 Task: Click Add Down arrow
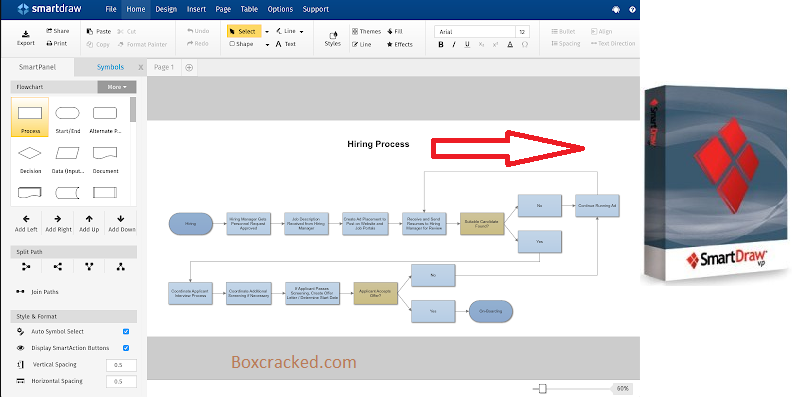121,224
